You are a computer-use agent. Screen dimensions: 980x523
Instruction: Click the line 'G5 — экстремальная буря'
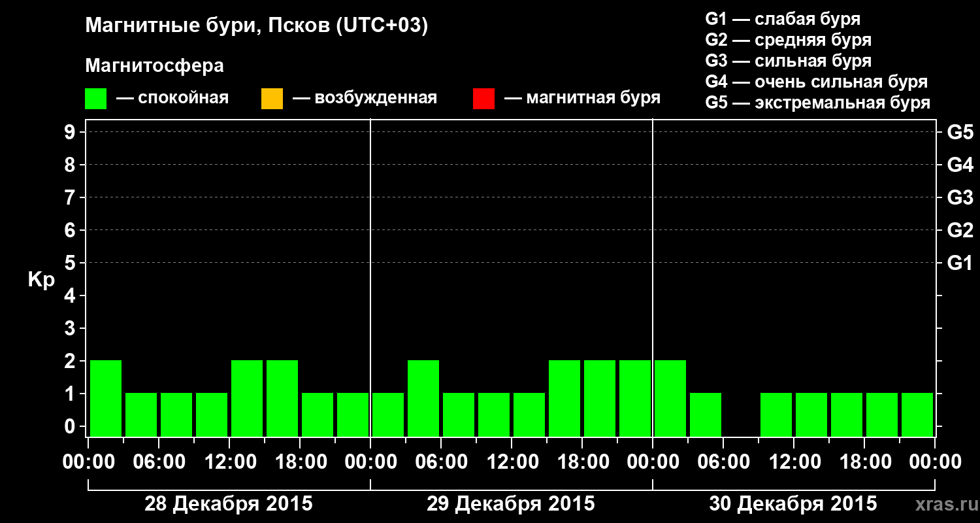[x=818, y=103]
